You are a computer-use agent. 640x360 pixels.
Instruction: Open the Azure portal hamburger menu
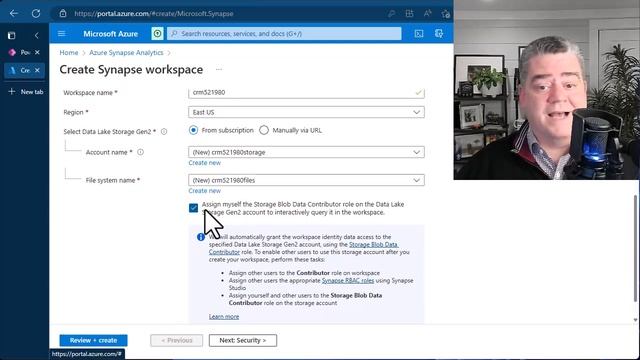tap(62, 33)
